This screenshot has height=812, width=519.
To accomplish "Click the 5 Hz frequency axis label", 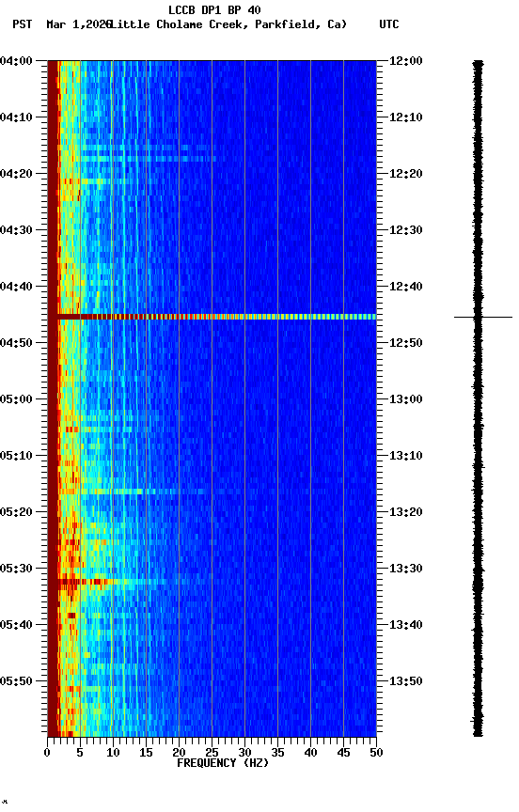I will point(80,753).
